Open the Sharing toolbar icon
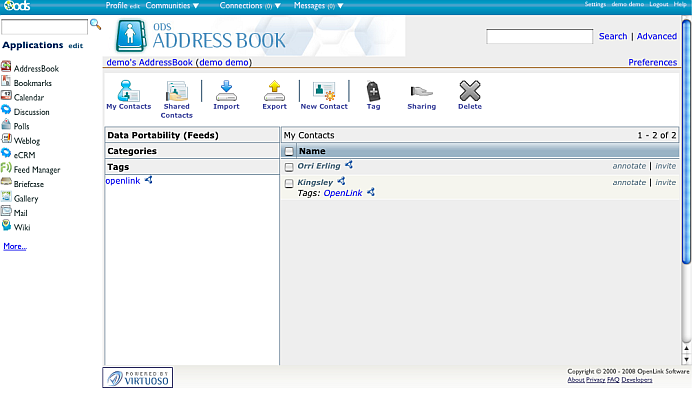The image size is (700, 401). coord(421,92)
